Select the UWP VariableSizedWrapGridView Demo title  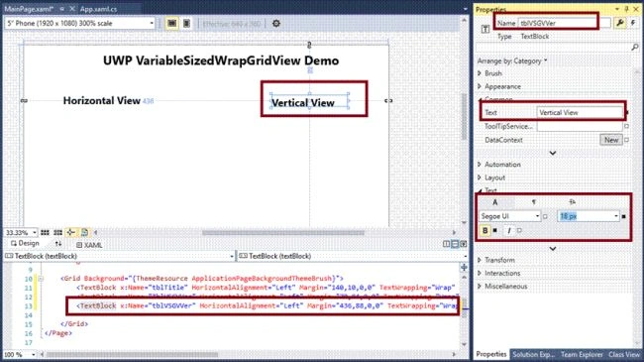221,60
